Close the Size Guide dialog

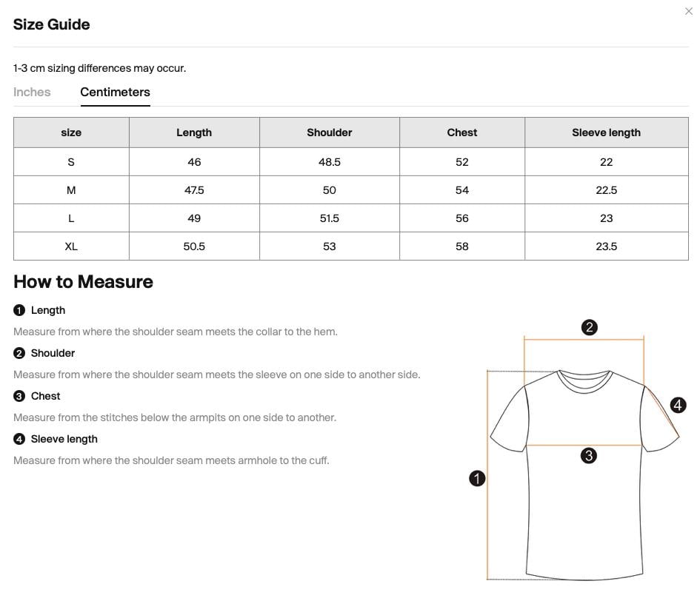point(688,11)
